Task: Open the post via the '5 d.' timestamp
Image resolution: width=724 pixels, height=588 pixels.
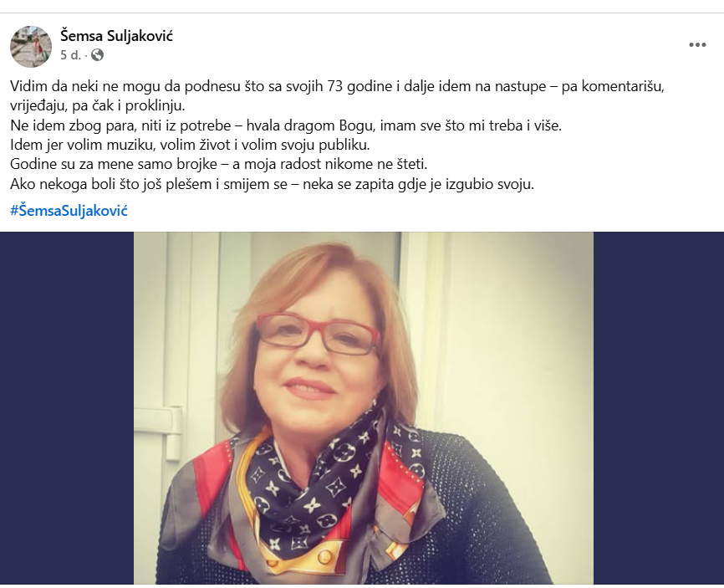Action: [x=71, y=55]
